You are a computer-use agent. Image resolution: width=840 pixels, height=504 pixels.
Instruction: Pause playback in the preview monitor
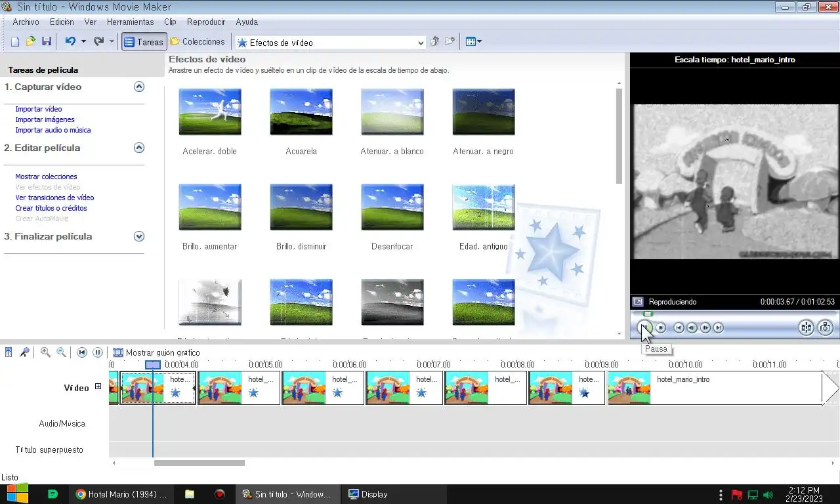tap(646, 327)
